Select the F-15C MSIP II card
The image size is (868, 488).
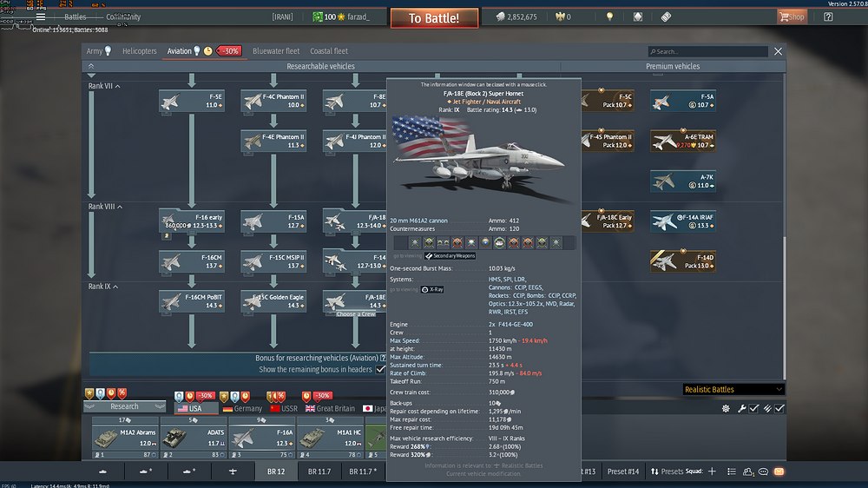click(273, 261)
